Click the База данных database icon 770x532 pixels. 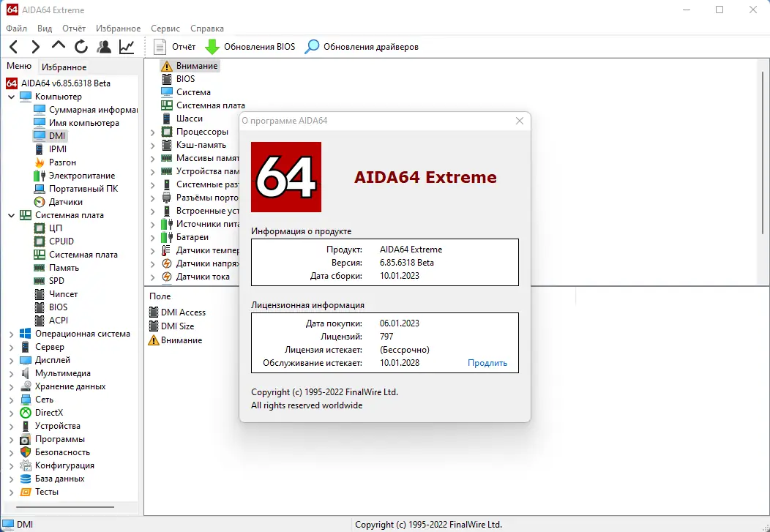(26, 479)
